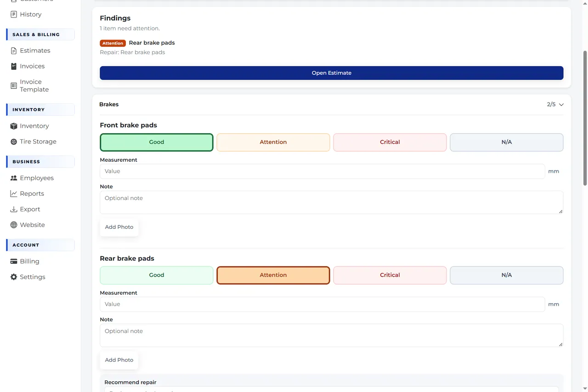Click the Billing credit card icon
Image resolution: width=588 pixels, height=392 pixels.
(x=14, y=261)
